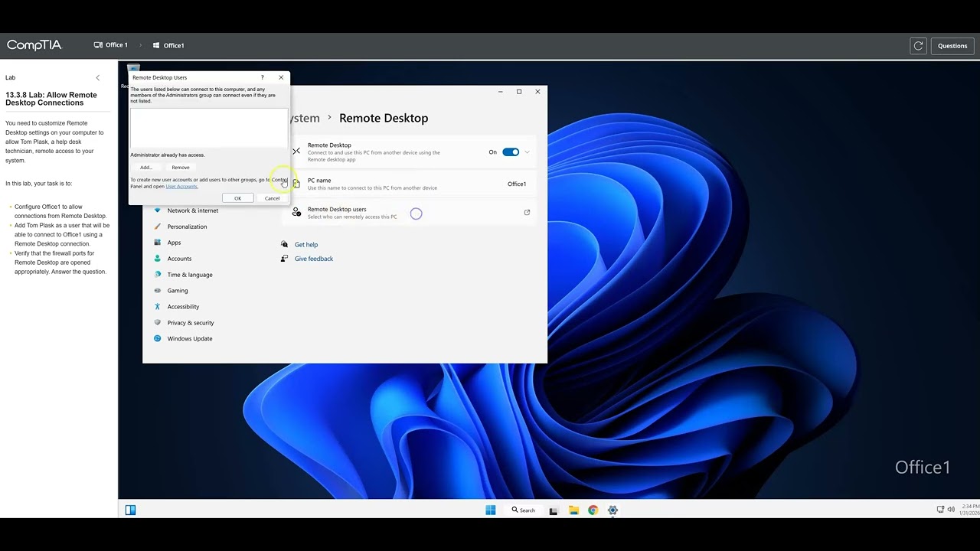
Task: Close the Settings window
Action: click(x=537, y=92)
